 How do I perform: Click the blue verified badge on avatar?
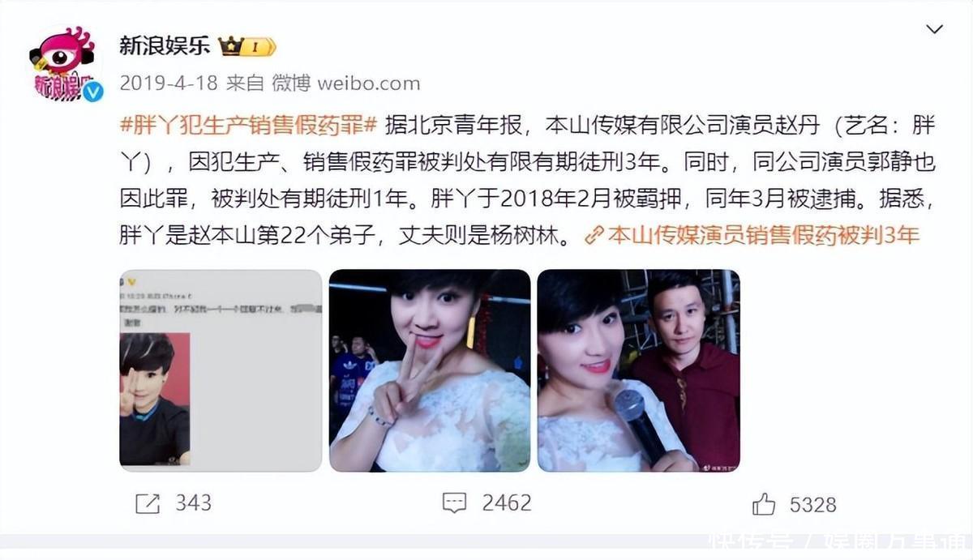[92, 91]
